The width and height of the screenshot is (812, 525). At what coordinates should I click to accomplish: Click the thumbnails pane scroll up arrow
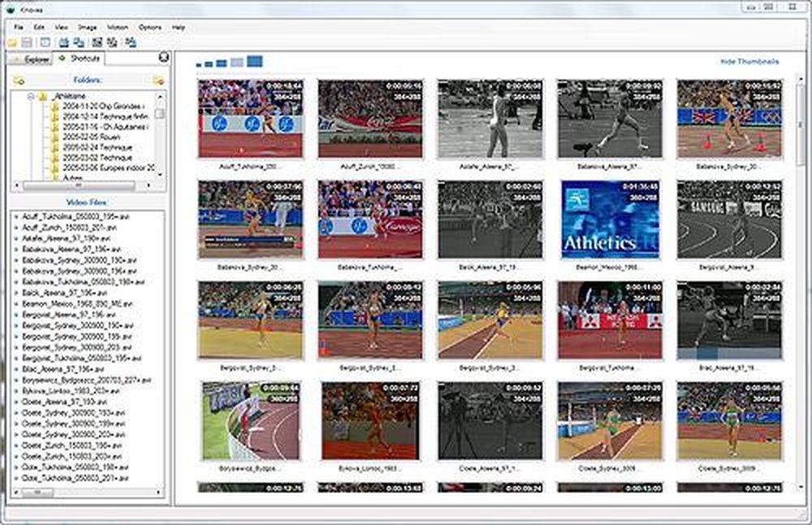801,80
